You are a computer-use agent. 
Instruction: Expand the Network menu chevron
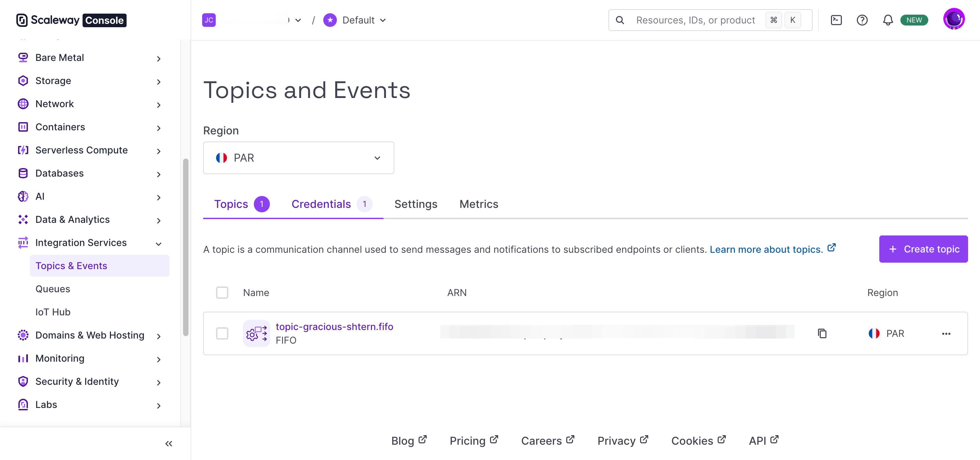(159, 105)
